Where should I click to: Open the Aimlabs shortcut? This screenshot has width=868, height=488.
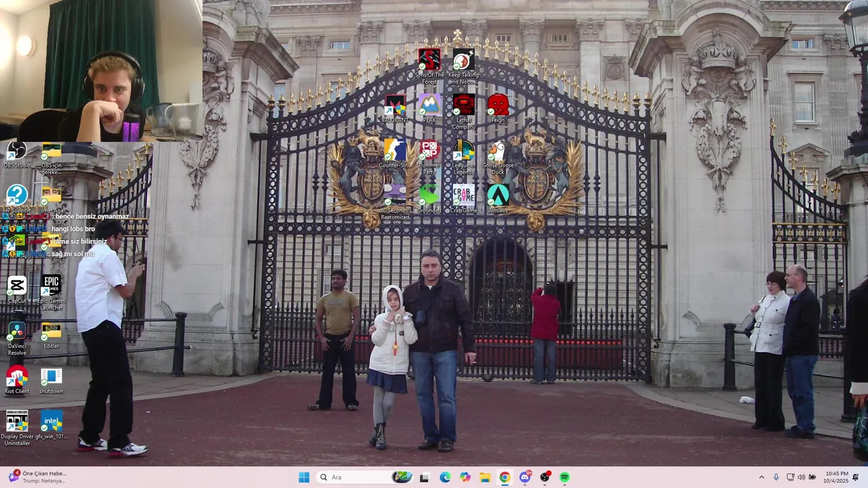pos(498,199)
